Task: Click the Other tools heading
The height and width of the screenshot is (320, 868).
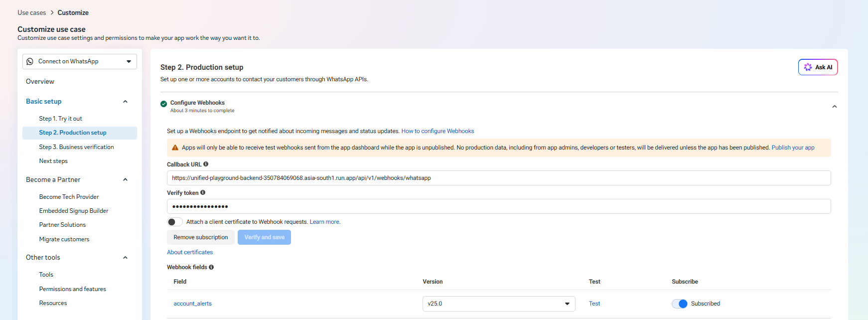Action: pyautogui.click(x=43, y=257)
